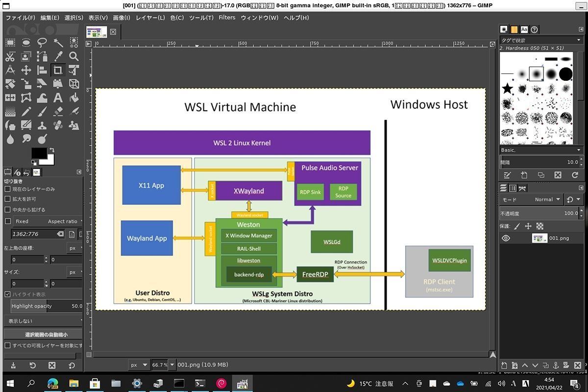Image resolution: width=588 pixels, height=392 pixels.
Task: Choose the Free Select lasso tool
Action: coord(42,43)
